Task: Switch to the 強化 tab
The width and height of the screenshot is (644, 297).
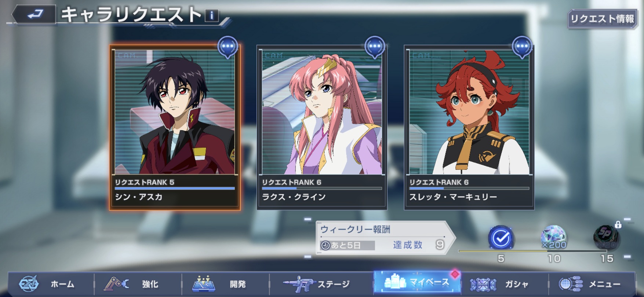Action: click(138, 284)
